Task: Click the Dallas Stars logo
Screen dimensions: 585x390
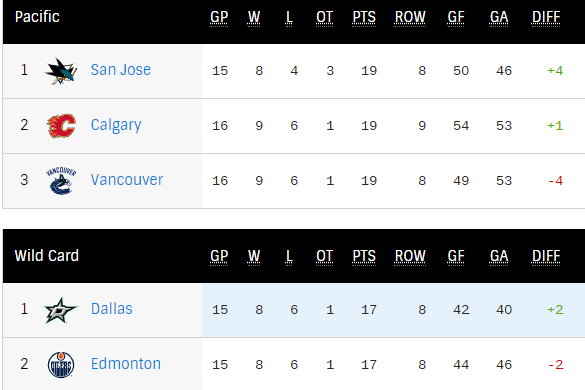Action: point(61,310)
